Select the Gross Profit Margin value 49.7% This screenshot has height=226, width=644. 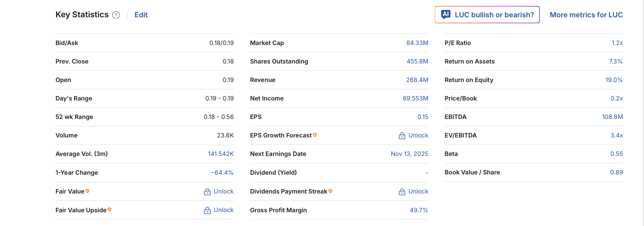coord(419,210)
